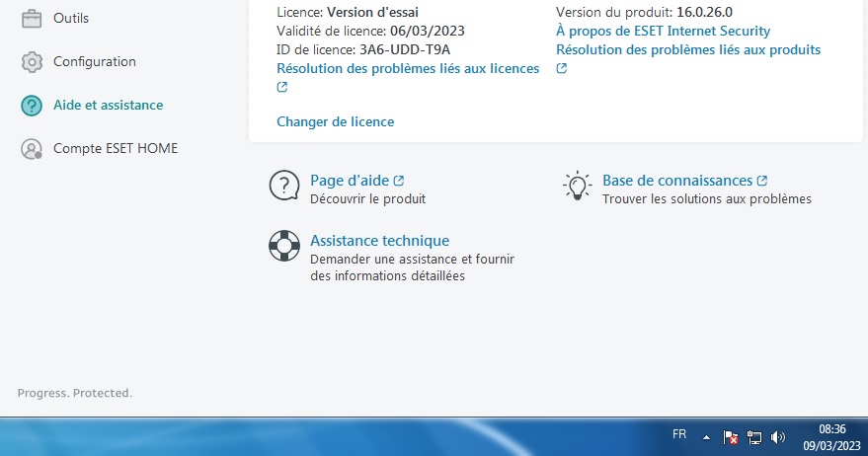Click the network tray icon
868x456 pixels.
(x=754, y=437)
